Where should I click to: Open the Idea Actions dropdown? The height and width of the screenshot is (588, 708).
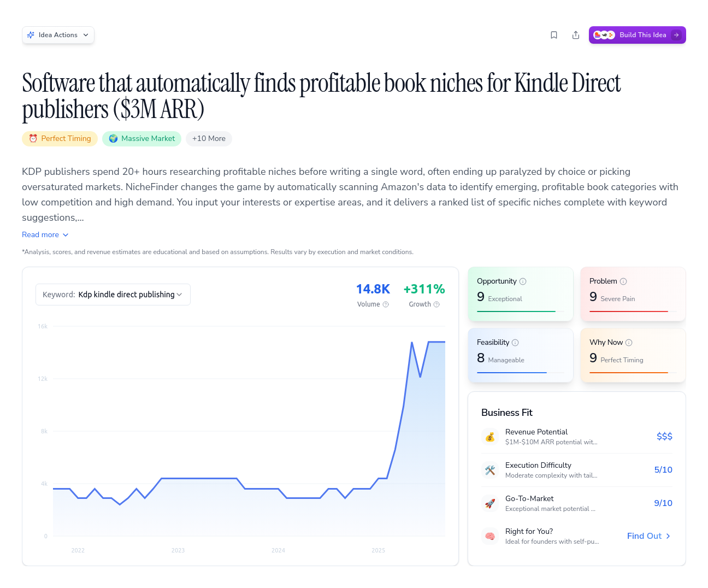click(58, 34)
